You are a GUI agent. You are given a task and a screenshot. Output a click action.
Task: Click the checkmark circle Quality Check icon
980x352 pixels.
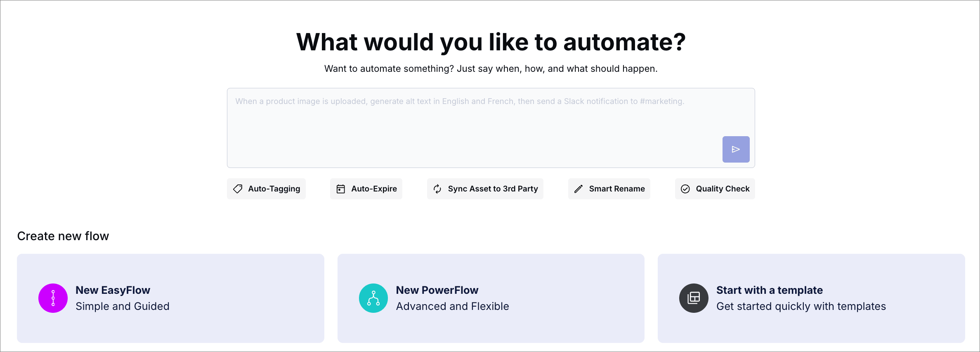click(685, 189)
